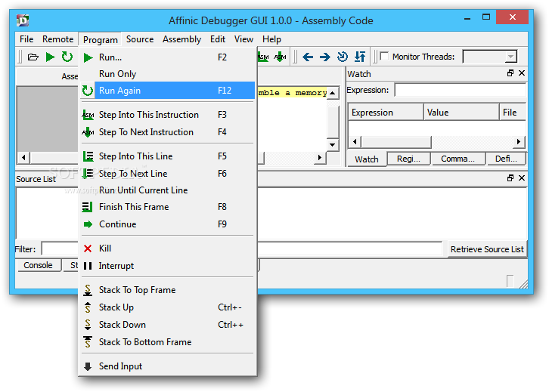Select Continue in the Program menu
Viewport: 549px width, 392px height.
tap(168, 224)
